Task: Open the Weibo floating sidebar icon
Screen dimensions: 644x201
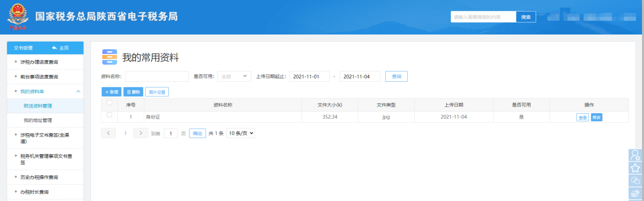Action: tap(635, 193)
